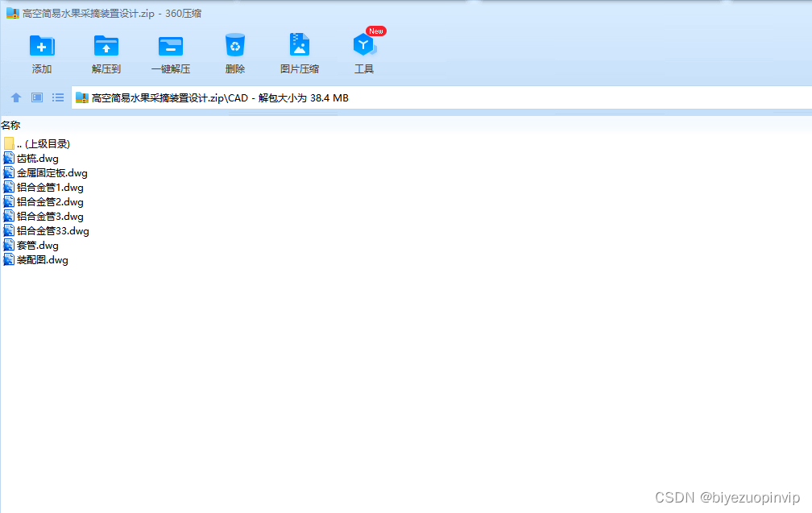Select the file 铝合金管3.dwg
This screenshot has width=812, height=513.
pyautogui.click(x=43, y=217)
